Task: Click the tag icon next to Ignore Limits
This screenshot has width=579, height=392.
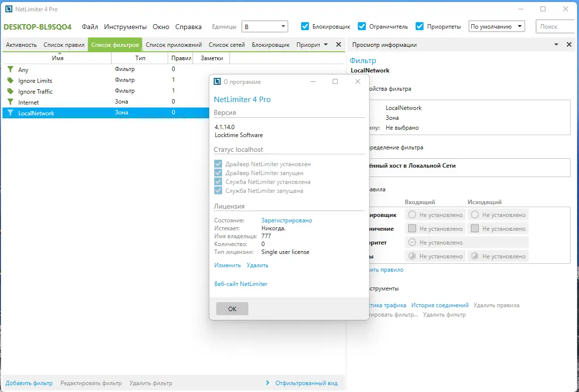Action: (x=10, y=80)
